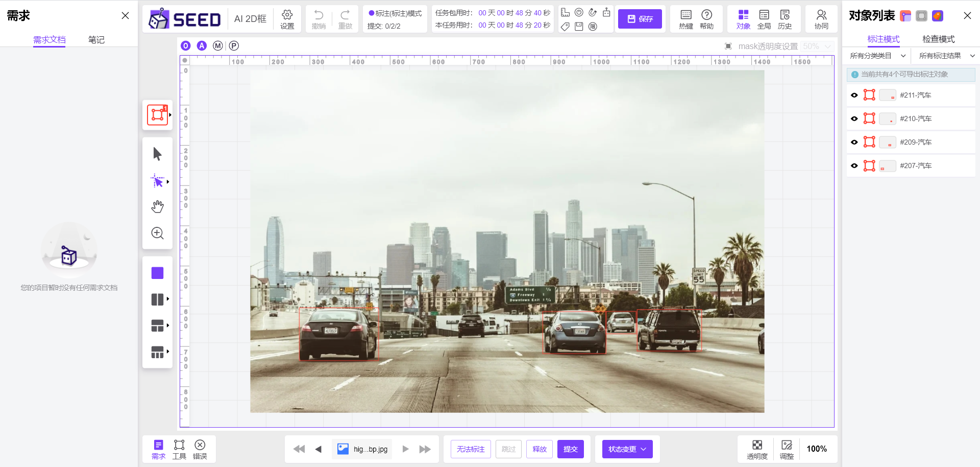This screenshot has width=980, height=467.
Task: Click the tag label icon in toolbar
Action: pyautogui.click(x=565, y=27)
